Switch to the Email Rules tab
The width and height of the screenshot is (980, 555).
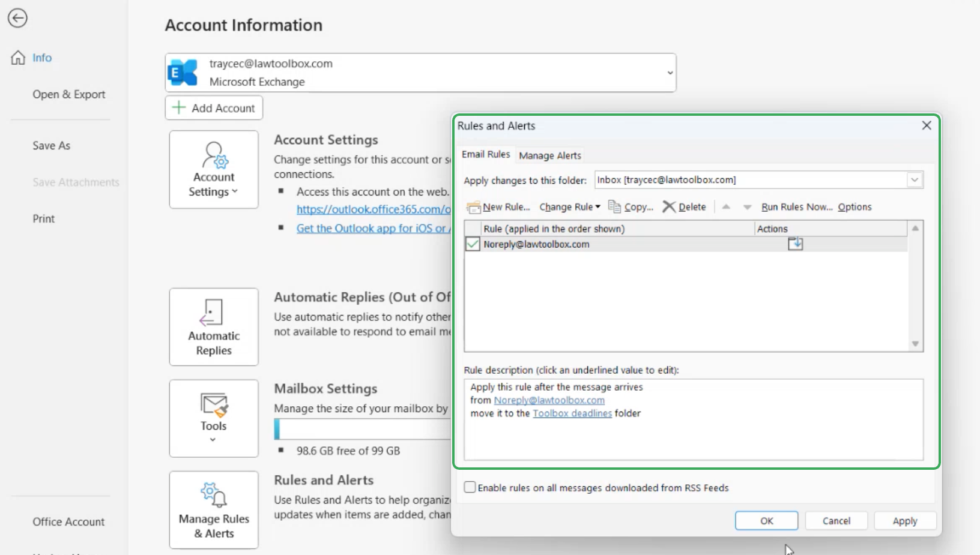click(486, 155)
